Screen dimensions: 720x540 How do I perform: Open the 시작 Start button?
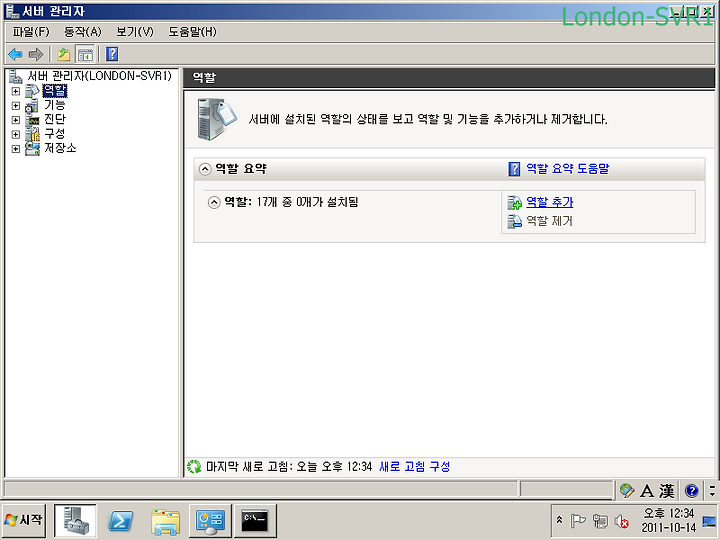[23, 520]
